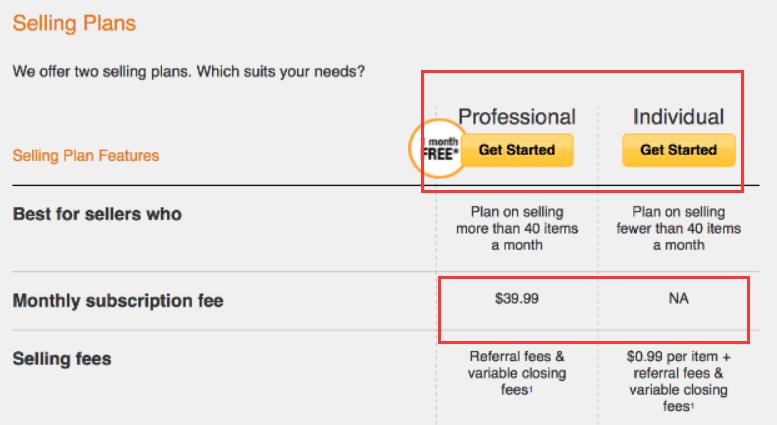Click the Selling Plan Features label
This screenshot has height=425, width=777.
tap(85, 156)
